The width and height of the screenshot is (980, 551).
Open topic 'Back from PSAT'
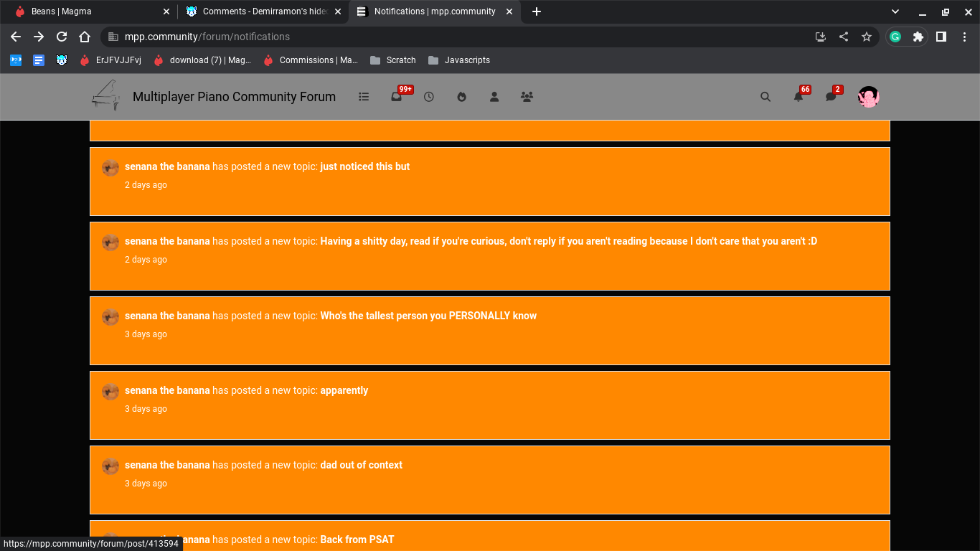pyautogui.click(x=357, y=540)
